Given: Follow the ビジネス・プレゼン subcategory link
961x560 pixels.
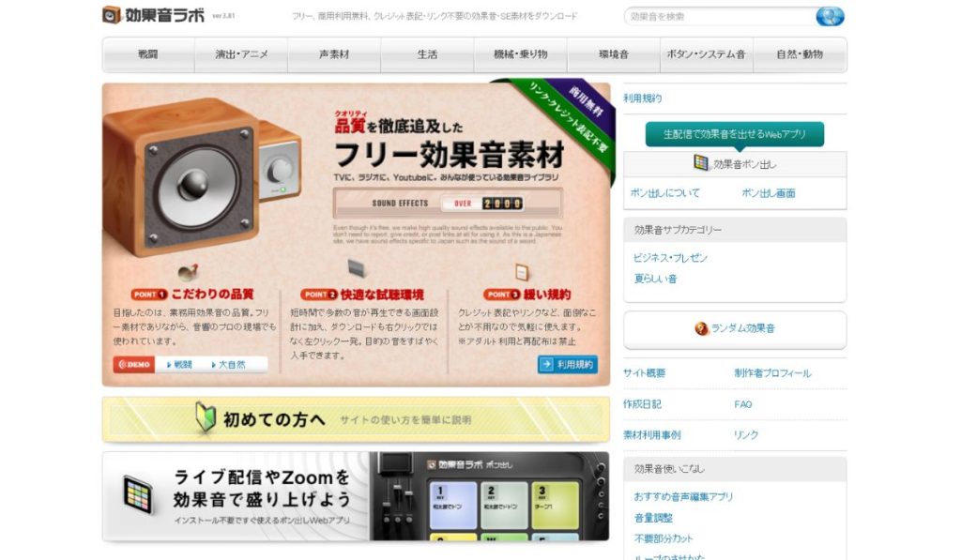Looking at the screenshot, I should tap(671, 258).
